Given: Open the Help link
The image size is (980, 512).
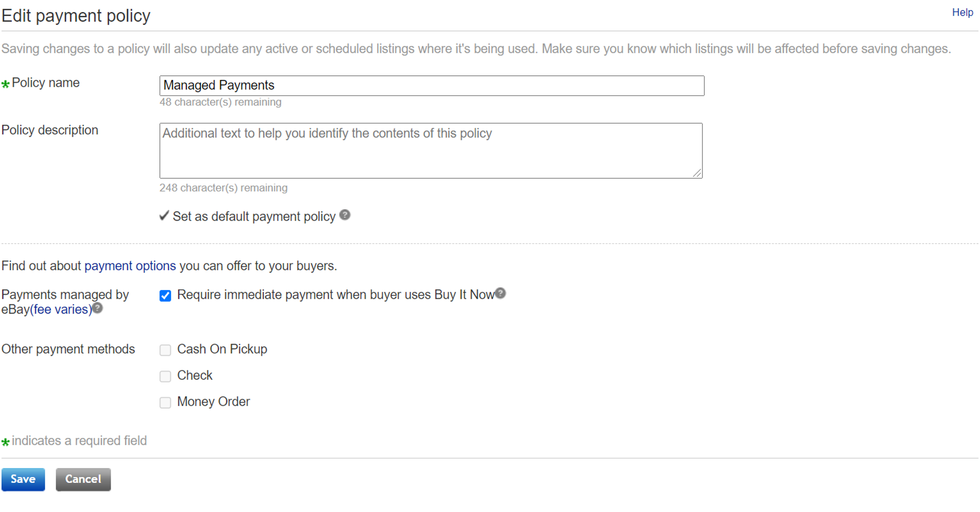Looking at the screenshot, I should [962, 13].
